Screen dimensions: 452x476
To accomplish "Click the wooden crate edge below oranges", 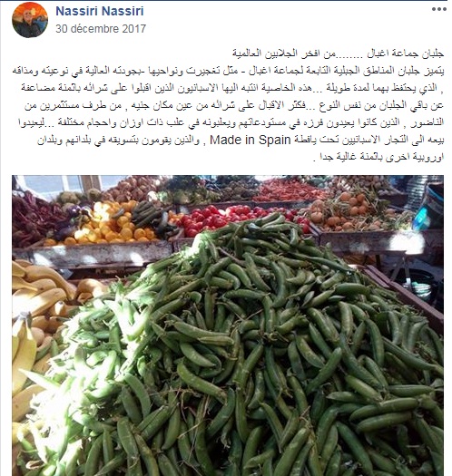I will (93, 254).
